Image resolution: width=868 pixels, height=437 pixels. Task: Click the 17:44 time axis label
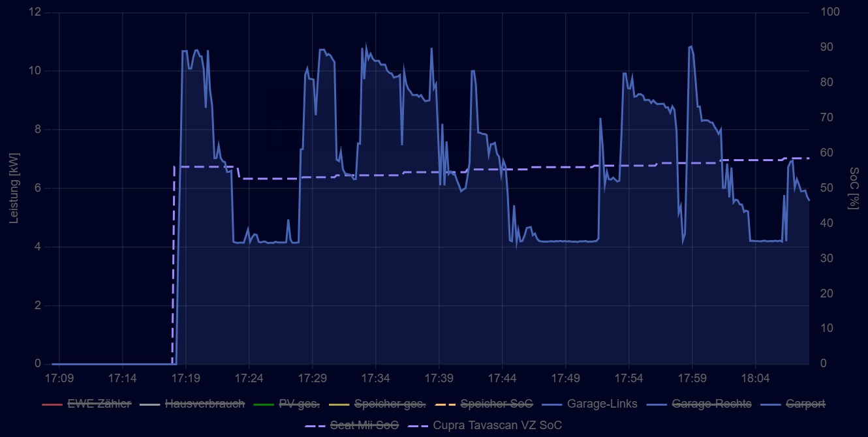(502, 378)
